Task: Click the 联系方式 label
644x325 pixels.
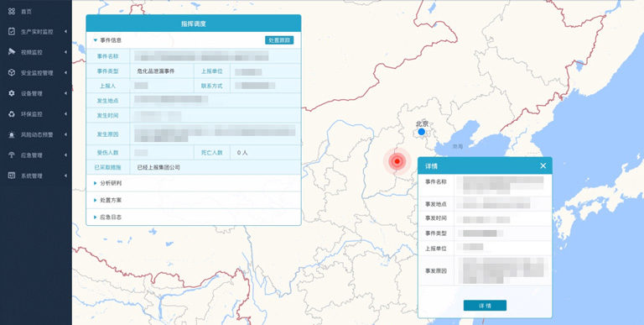Action: (211, 86)
